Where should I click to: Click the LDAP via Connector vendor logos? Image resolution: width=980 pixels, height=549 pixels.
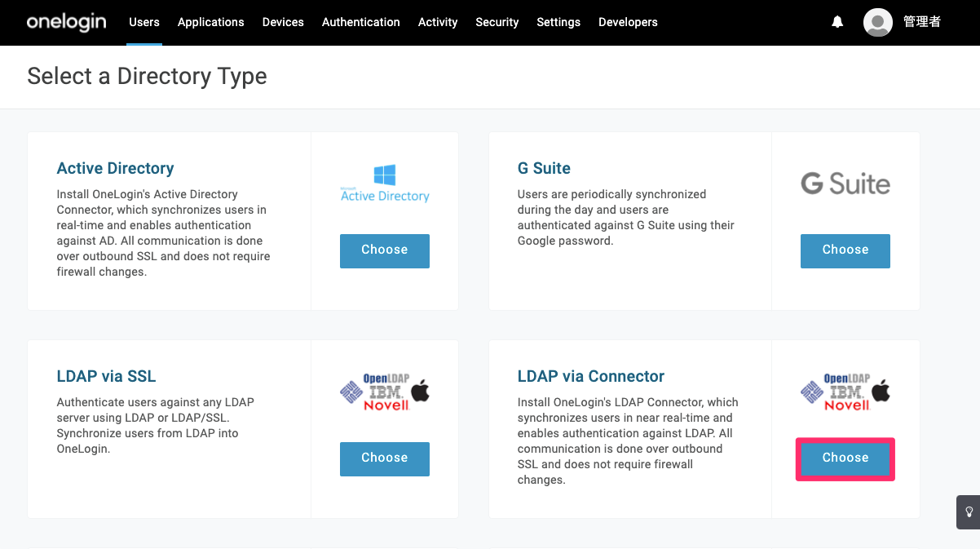845,392
